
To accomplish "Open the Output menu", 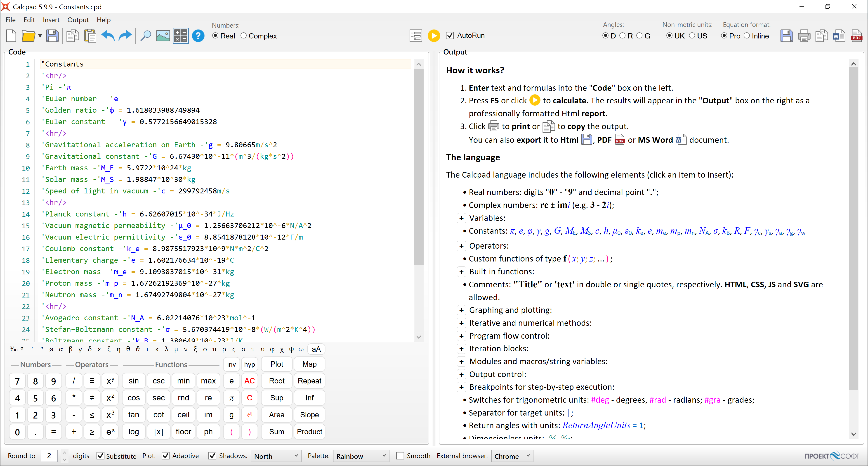I will 78,19.
